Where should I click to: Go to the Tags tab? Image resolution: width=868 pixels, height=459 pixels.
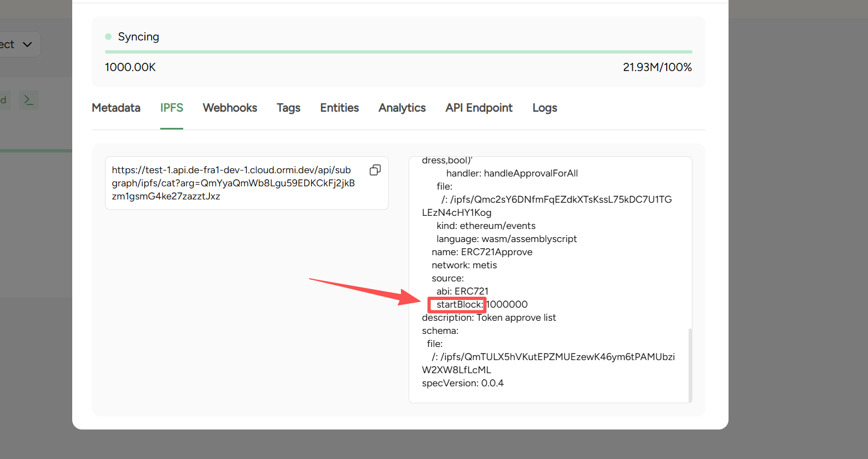[x=288, y=108]
